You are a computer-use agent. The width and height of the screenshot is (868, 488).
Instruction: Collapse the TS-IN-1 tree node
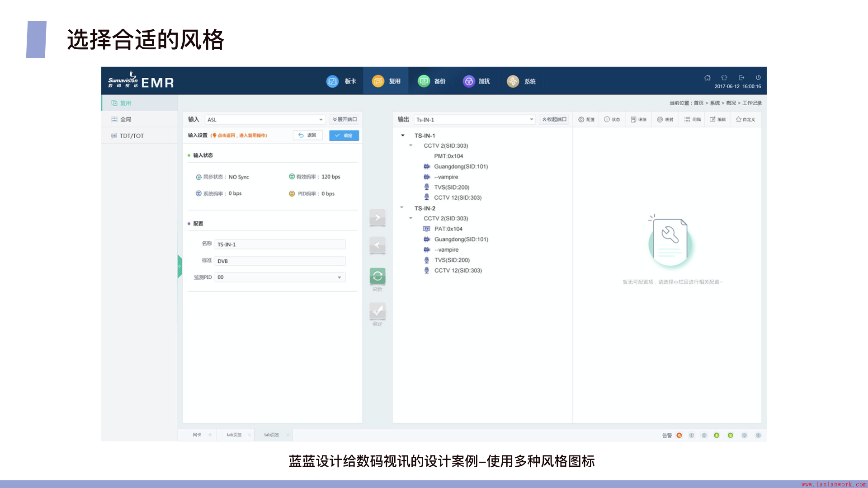click(403, 136)
